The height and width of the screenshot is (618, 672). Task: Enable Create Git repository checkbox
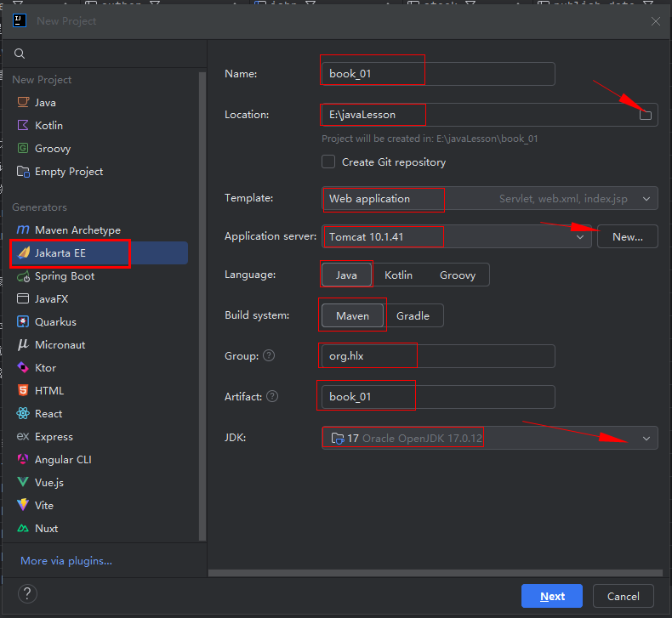[x=328, y=162]
